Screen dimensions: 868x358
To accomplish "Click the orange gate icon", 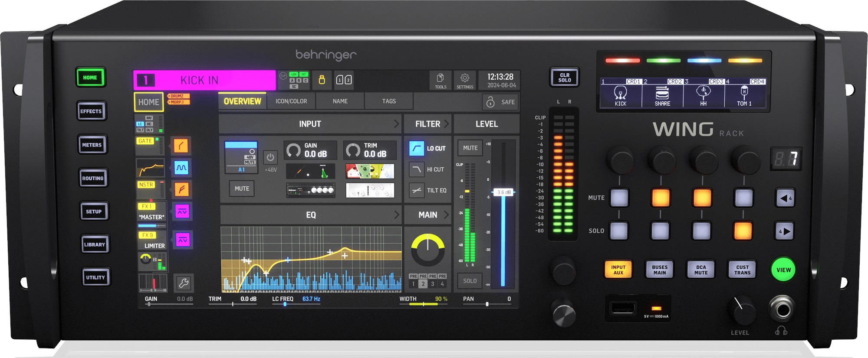I will (x=181, y=146).
